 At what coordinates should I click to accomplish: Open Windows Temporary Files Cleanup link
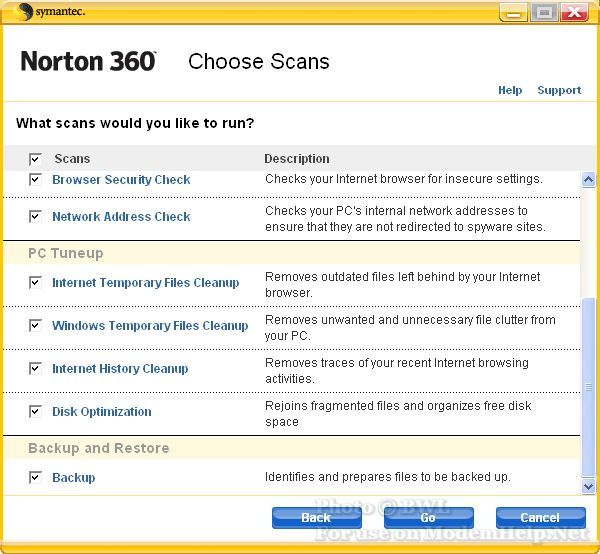pos(150,326)
